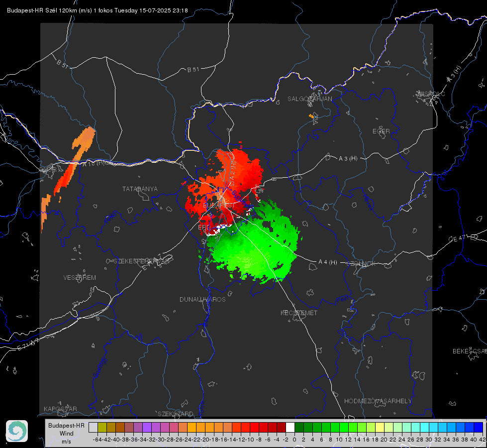
Task: Click the '-64' value on the wind scale
Action: pyautogui.click(x=97, y=440)
